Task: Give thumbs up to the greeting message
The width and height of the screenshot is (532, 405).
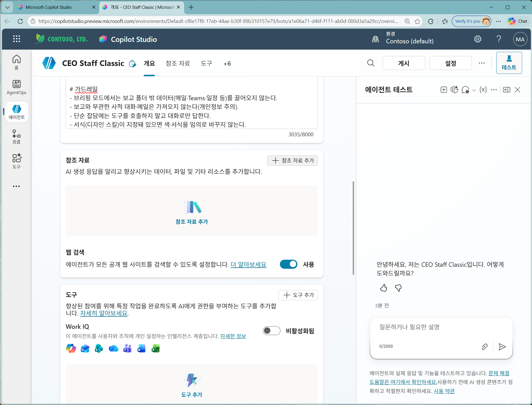Action: (x=384, y=288)
